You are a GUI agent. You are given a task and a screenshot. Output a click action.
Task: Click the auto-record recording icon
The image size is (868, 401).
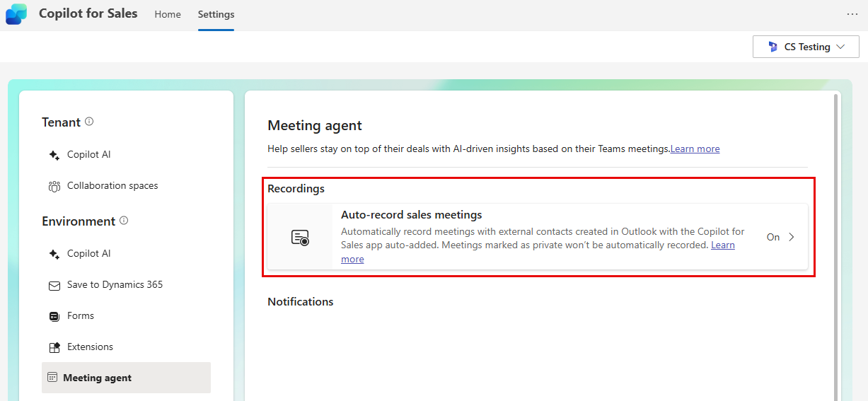[300, 238]
